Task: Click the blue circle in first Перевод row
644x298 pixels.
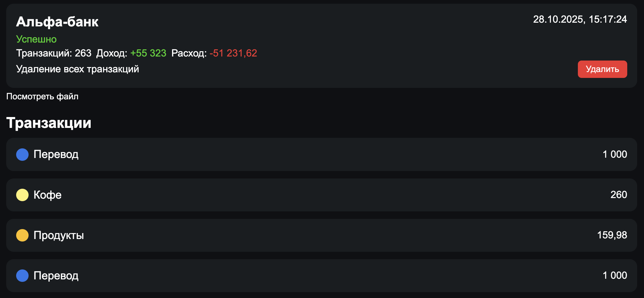Action: (x=22, y=155)
